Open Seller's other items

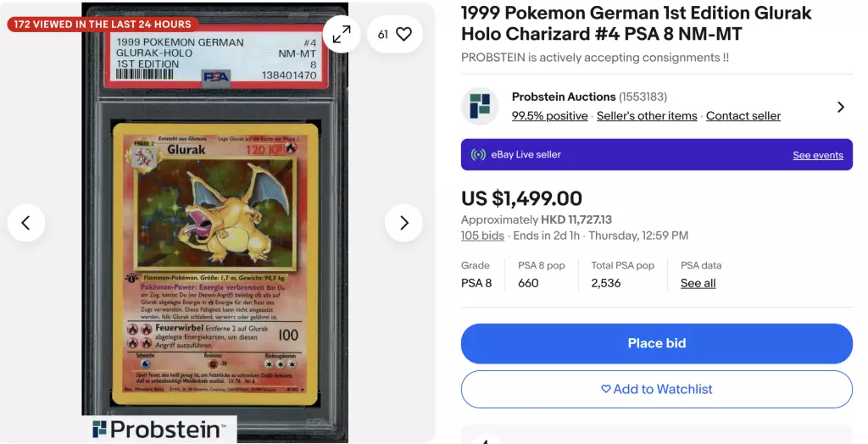tap(647, 116)
